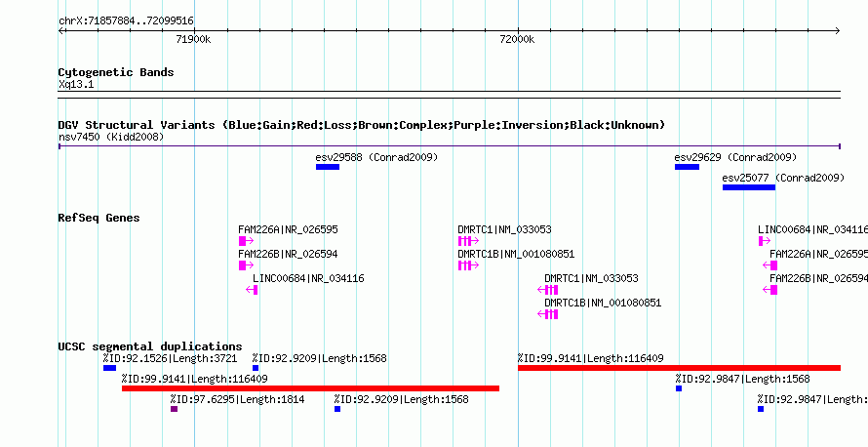Open the esv25077 blue gain bar

pyautogui.click(x=749, y=187)
